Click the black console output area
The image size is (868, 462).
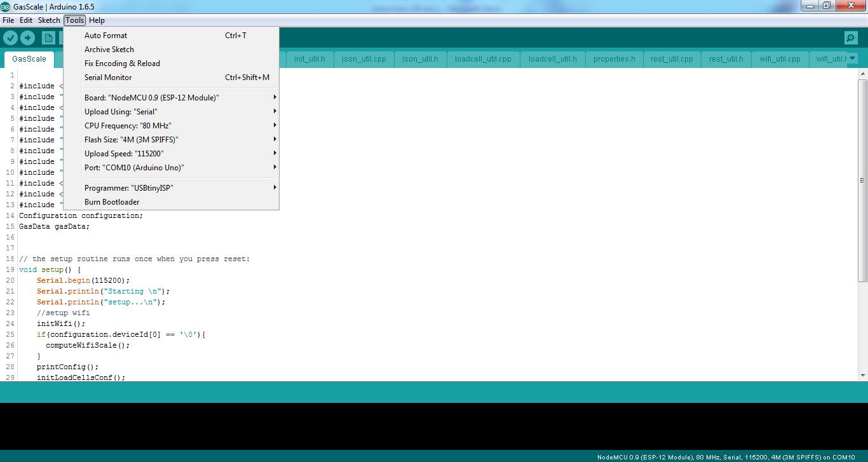coord(434,426)
